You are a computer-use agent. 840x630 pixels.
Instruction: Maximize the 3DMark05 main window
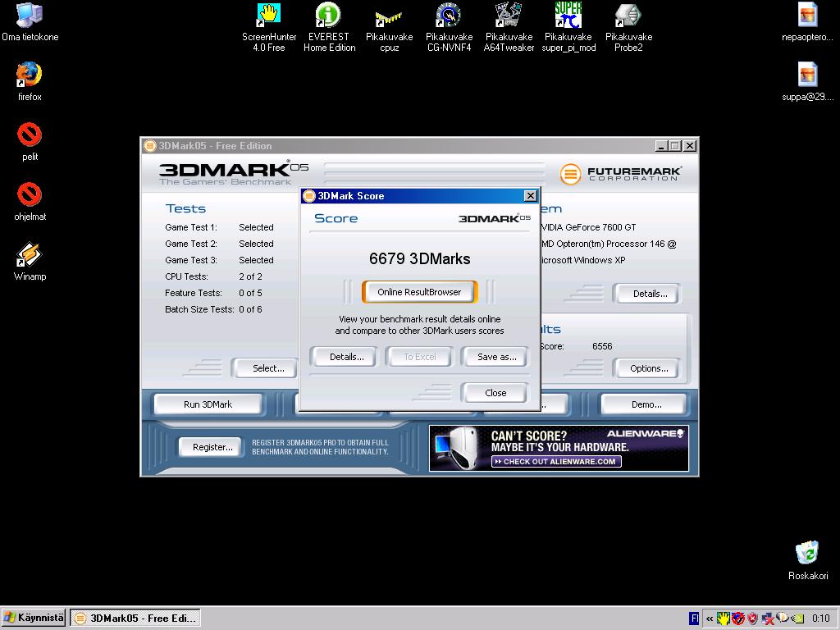click(x=676, y=146)
